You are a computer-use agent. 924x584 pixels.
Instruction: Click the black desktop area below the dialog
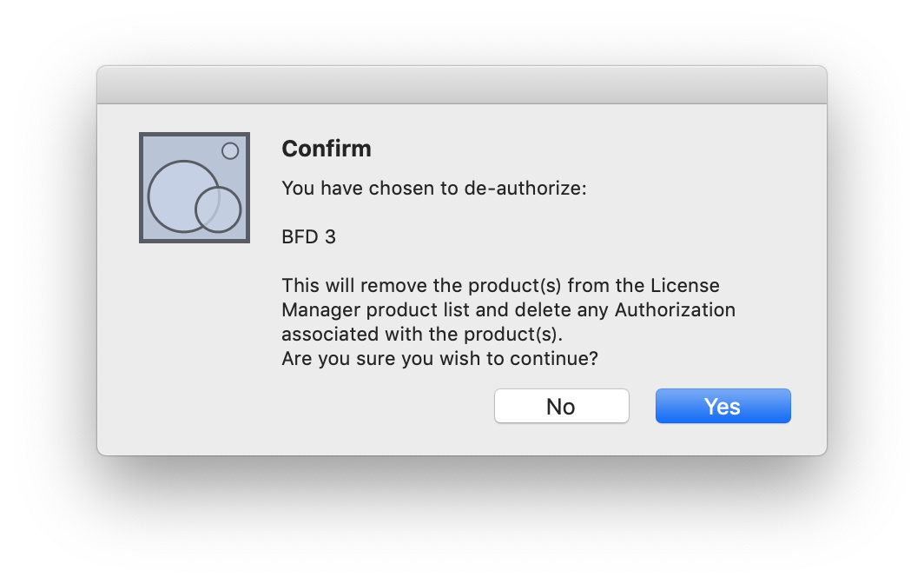461,521
